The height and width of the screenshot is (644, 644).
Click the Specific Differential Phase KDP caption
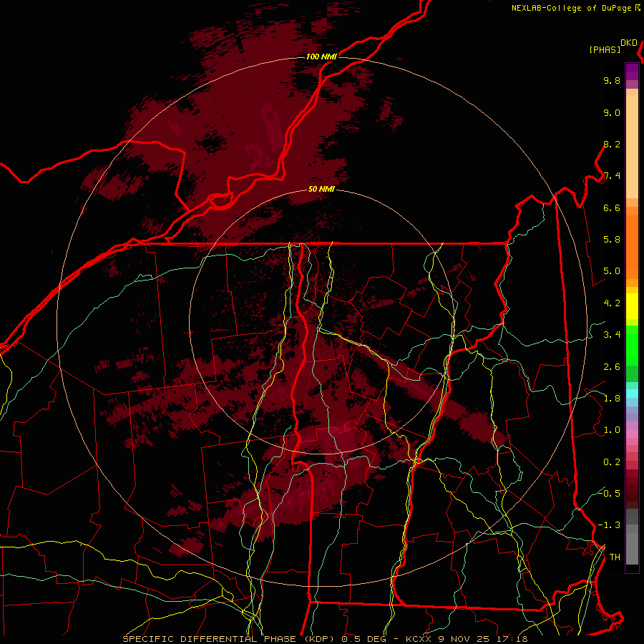point(326,639)
